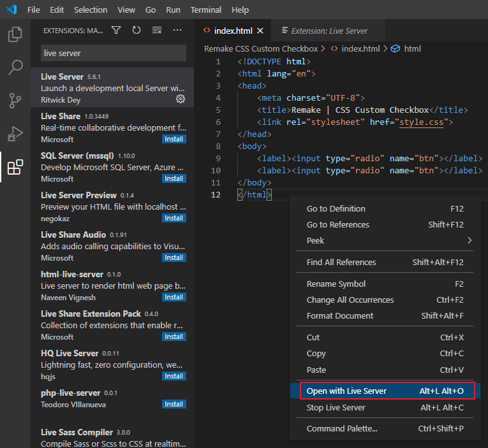Open Command Palette from context menu
The height and width of the screenshot is (448, 488).
coord(385,428)
